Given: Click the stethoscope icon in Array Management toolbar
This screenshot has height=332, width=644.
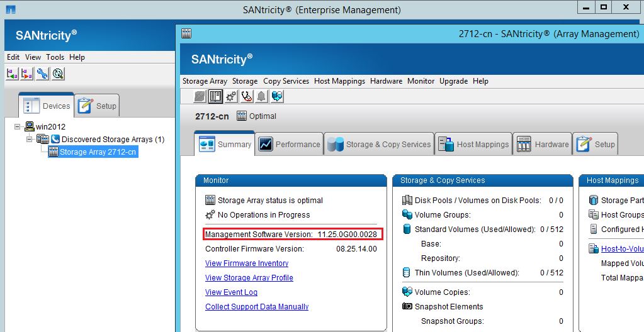Looking at the screenshot, I should (x=246, y=96).
